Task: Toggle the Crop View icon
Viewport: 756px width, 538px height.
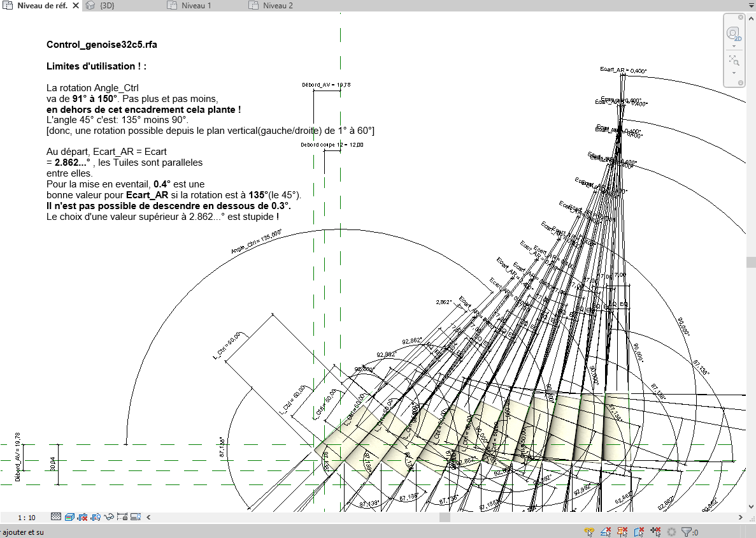Action: click(83, 517)
